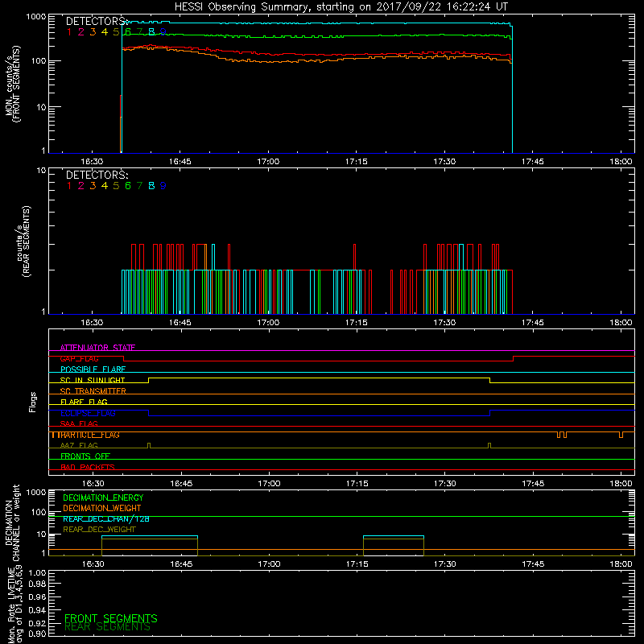Image resolution: width=644 pixels, height=644 pixels.
Task: Select detector 3 in rear segments legend
Action: coord(93,186)
